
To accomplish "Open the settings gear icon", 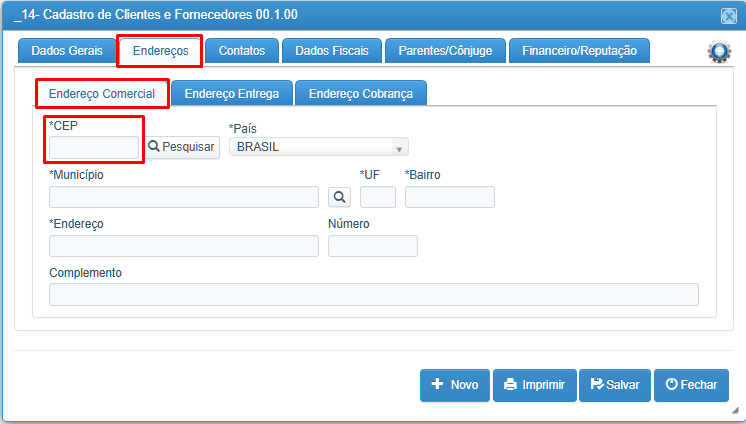I will [x=719, y=51].
